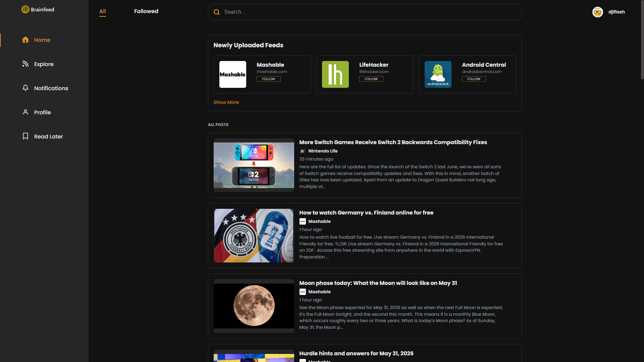
Task: Click the Home house icon
Action: (x=25, y=40)
